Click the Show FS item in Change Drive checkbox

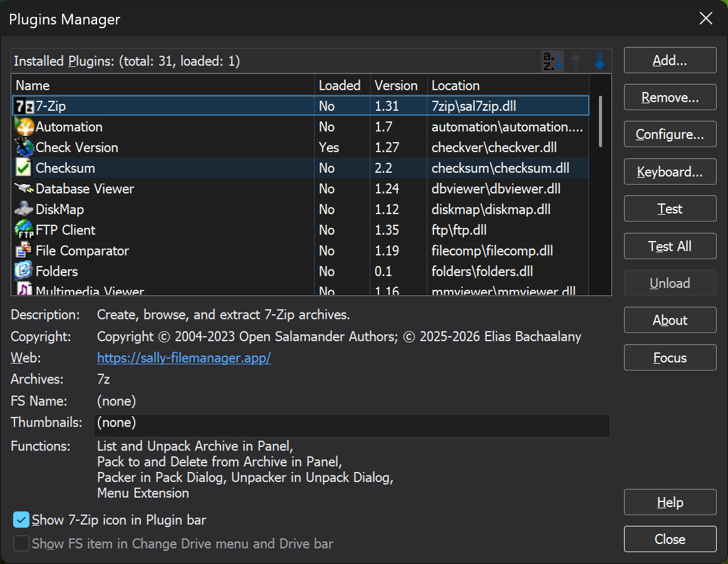[x=21, y=543]
